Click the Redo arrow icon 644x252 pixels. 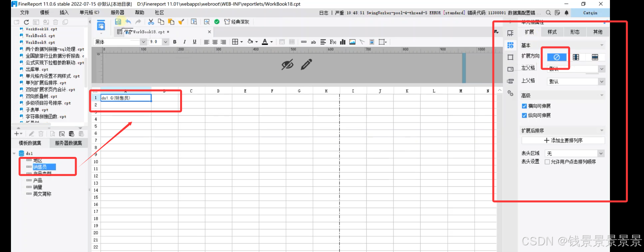(x=138, y=22)
